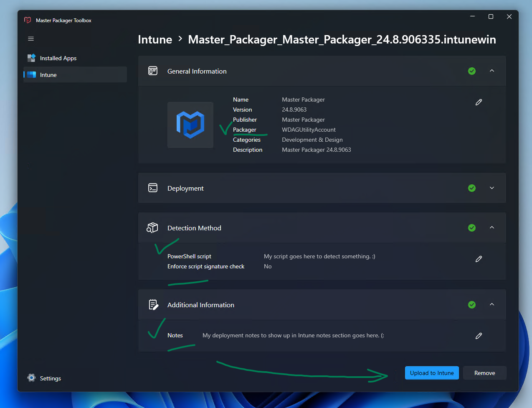
Task: Click the package file name heading
Action: pos(342,40)
